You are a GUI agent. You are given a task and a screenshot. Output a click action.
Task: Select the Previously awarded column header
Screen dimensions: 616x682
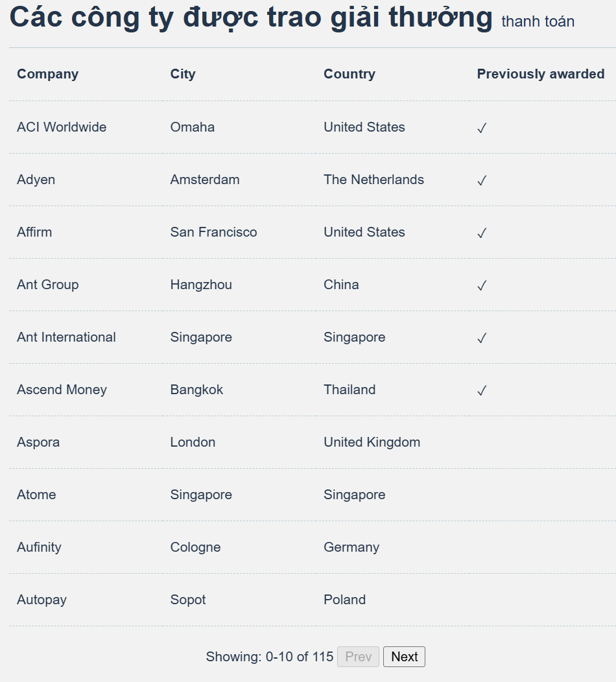click(541, 74)
